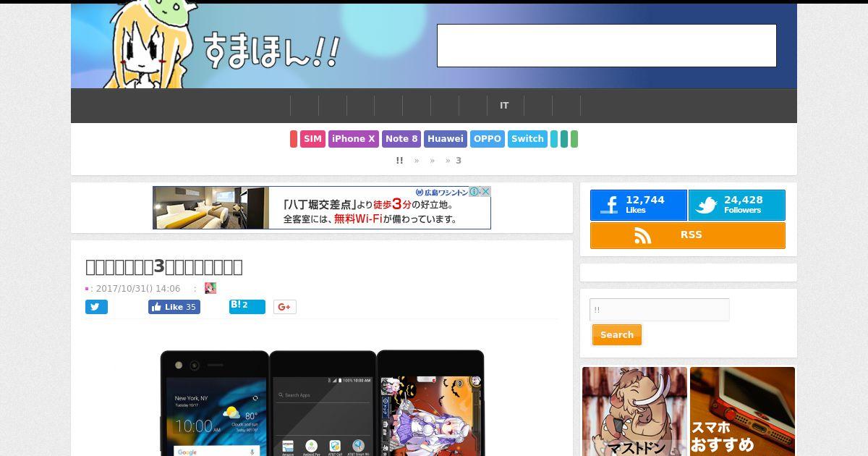
Task: Open the IT category in navigation bar
Action: [504, 106]
